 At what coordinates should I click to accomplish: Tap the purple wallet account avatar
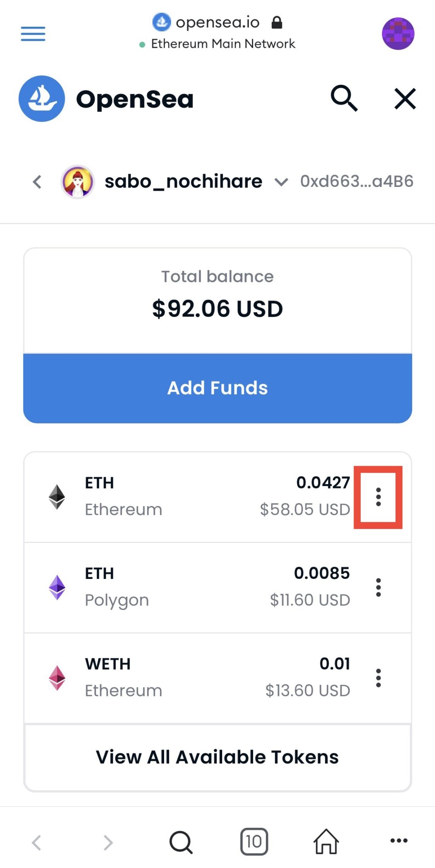(x=398, y=33)
